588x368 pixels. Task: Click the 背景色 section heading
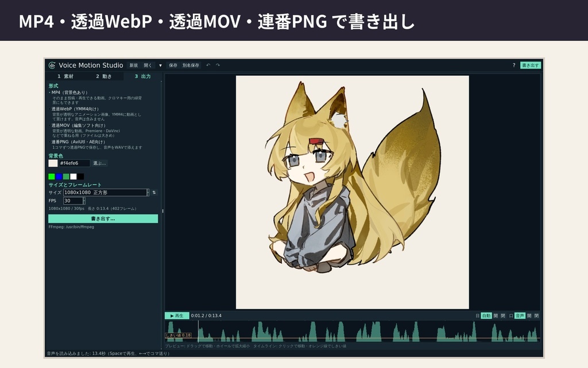(56, 156)
